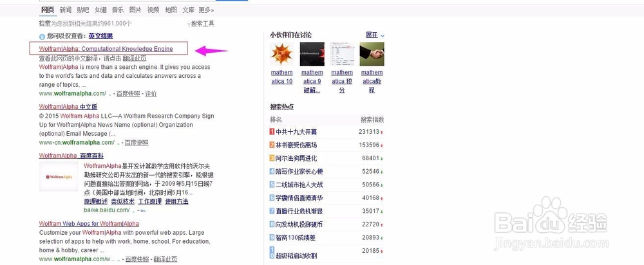Switch to the 地图 tab
The image size is (644, 265).
click(x=171, y=10)
